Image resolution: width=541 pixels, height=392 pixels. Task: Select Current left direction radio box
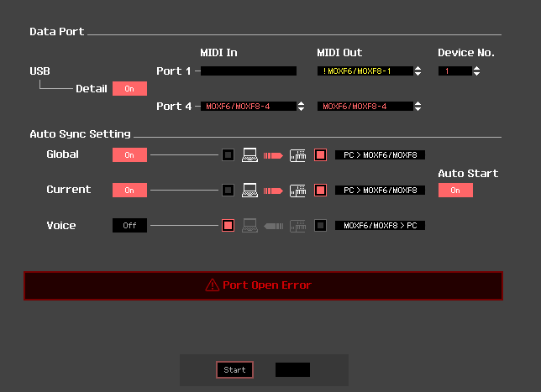point(228,191)
